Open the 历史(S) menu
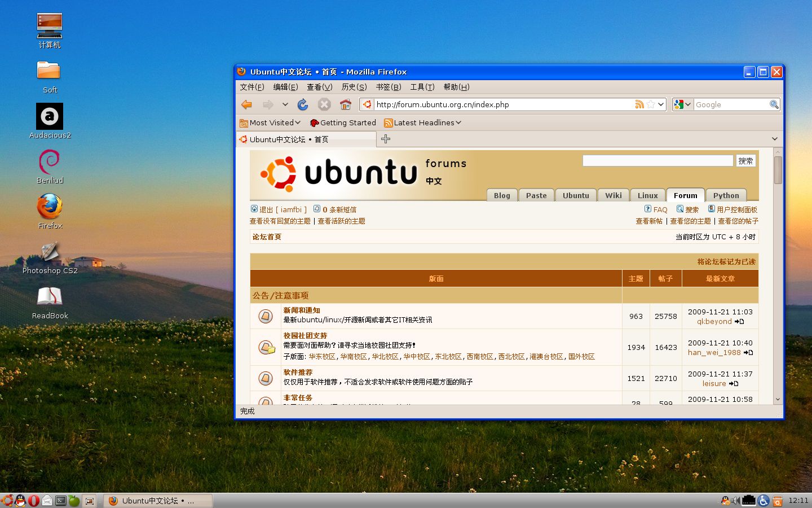Viewport: 812px width, 508px height. coord(354,87)
